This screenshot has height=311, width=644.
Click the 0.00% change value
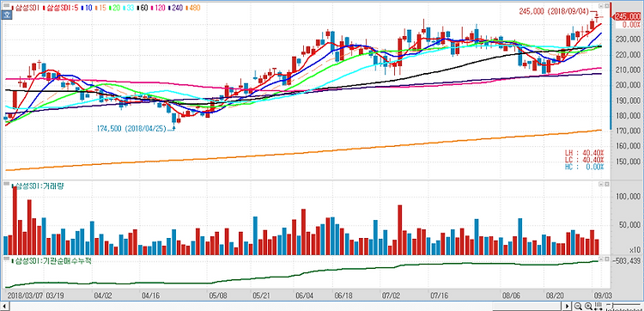click(631, 25)
